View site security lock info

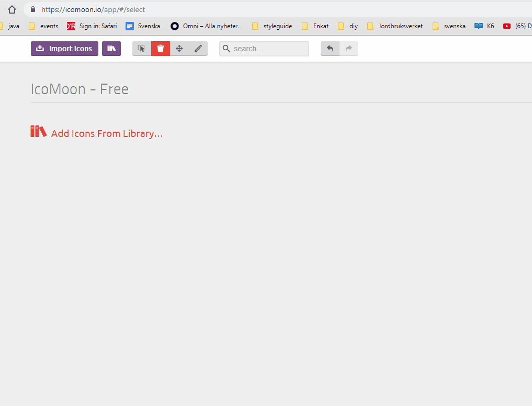33,9
